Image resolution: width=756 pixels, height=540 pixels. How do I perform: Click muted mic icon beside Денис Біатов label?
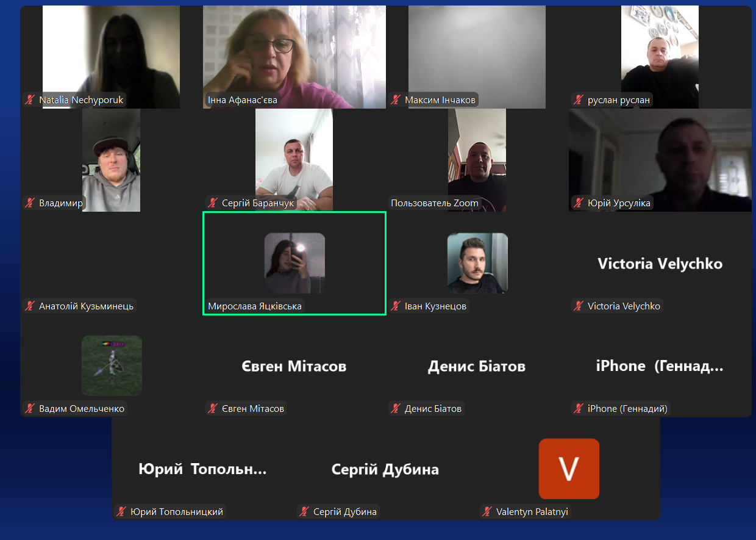tap(396, 408)
